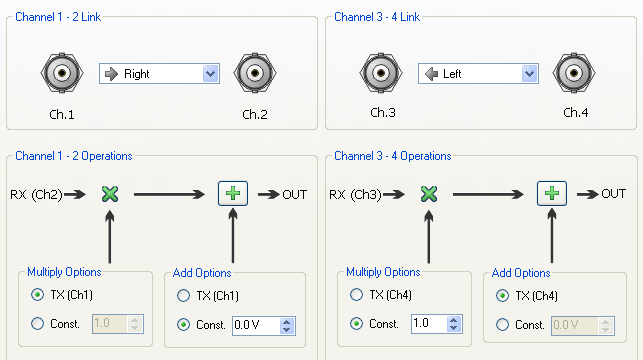
Task: Increase the 0.0 V add constant with the up arrow
Action: pyautogui.click(x=287, y=322)
